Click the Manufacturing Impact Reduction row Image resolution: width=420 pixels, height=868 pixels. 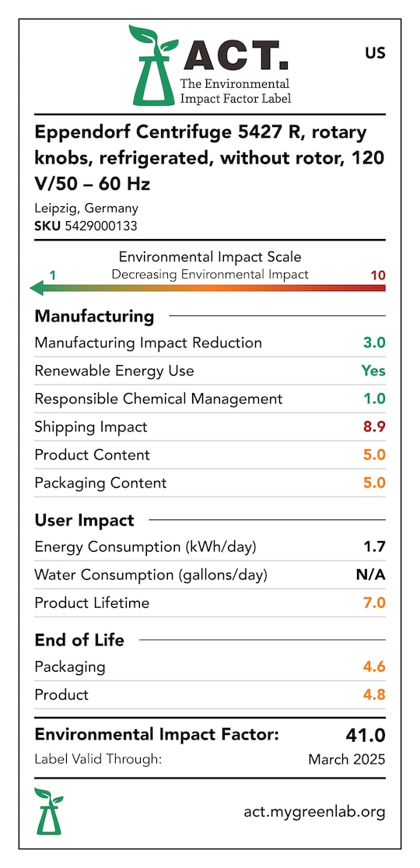210,343
